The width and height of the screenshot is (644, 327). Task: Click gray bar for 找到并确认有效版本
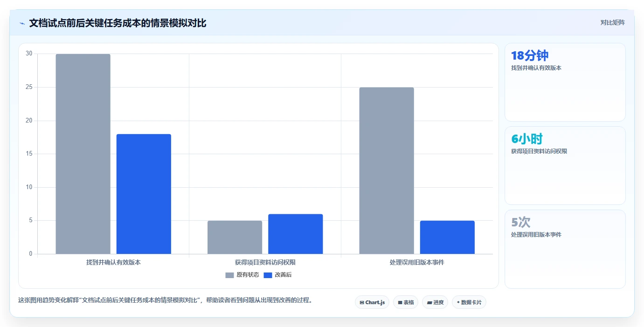(83, 154)
